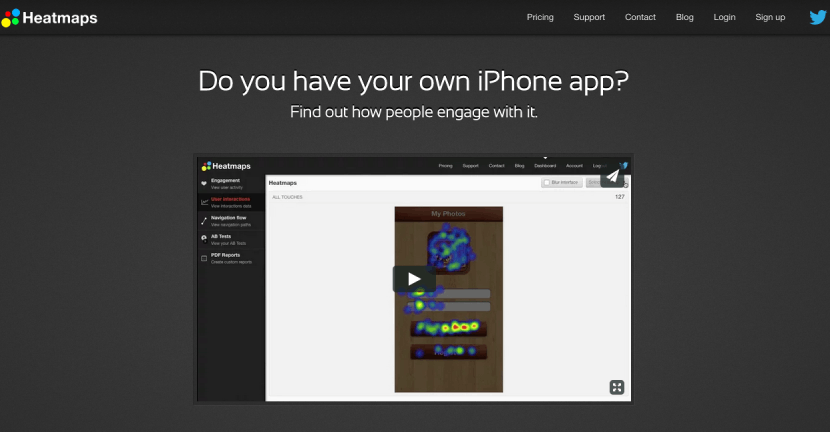Open the Support page
Viewport: 830px width, 432px height.
point(589,17)
